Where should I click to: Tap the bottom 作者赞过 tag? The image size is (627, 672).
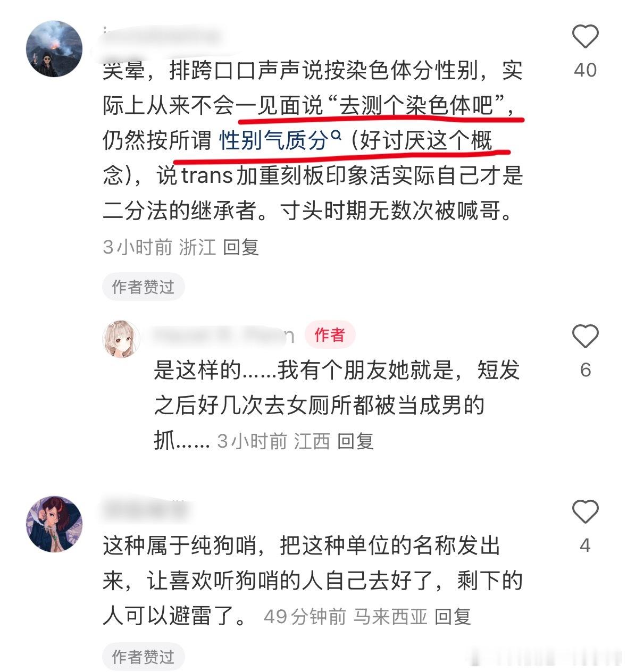(143, 657)
